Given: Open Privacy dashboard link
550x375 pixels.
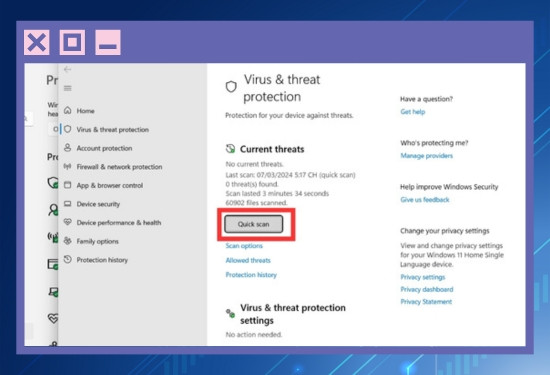Looking at the screenshot, I should point(427,289).
